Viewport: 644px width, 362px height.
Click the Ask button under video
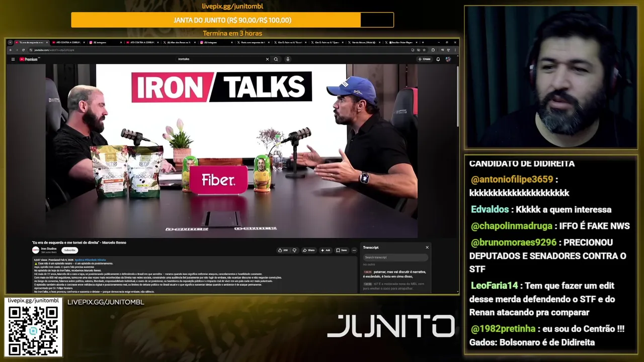(326, 250)
